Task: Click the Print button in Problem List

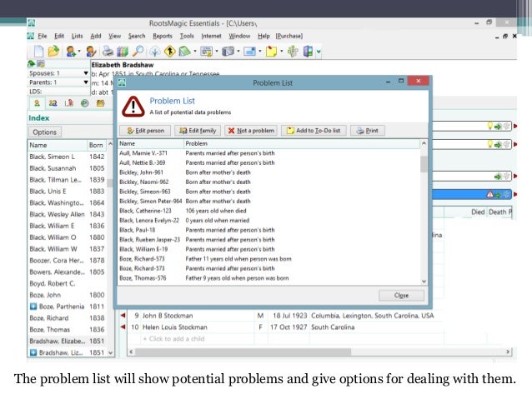Action: coord(368,131)
